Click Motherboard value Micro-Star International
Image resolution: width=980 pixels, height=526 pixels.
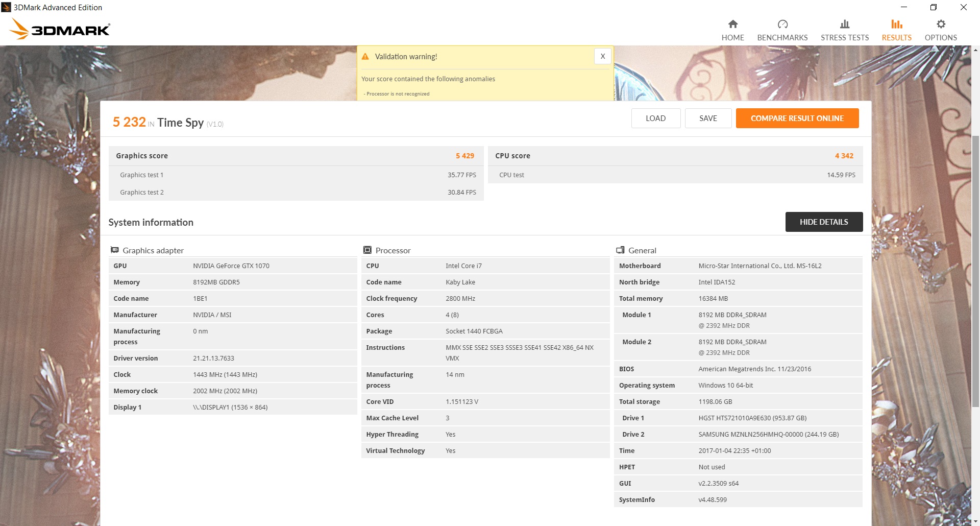(x=760, y=266)
